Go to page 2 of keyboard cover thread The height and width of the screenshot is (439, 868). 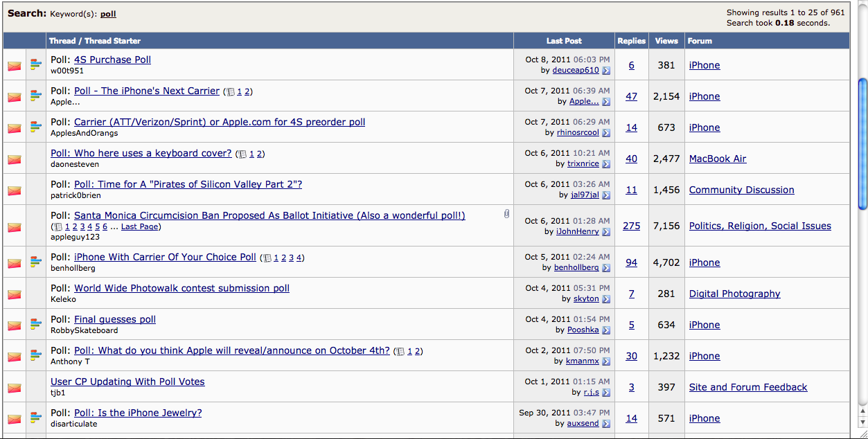pos(260,154)
